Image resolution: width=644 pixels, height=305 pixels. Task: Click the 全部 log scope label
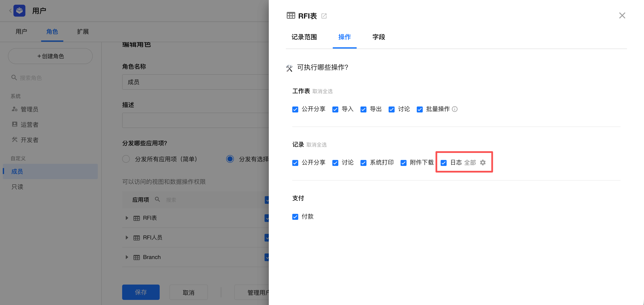point(470,163)
